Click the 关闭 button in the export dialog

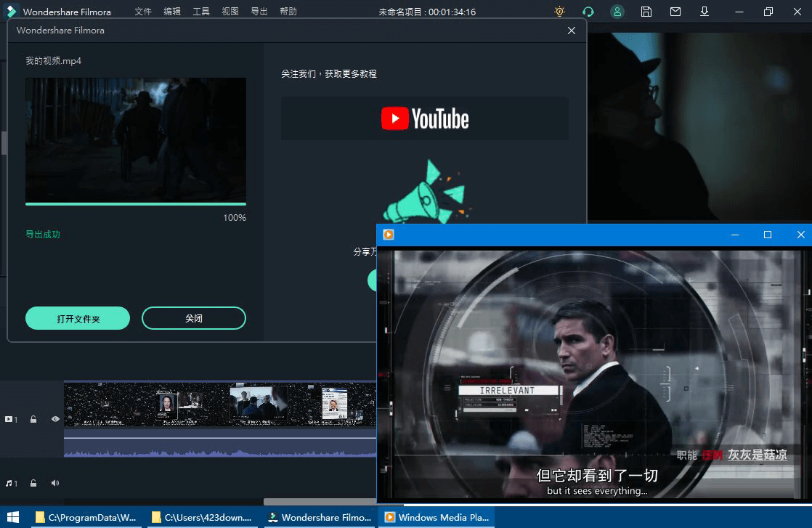(x=194, y=318)
